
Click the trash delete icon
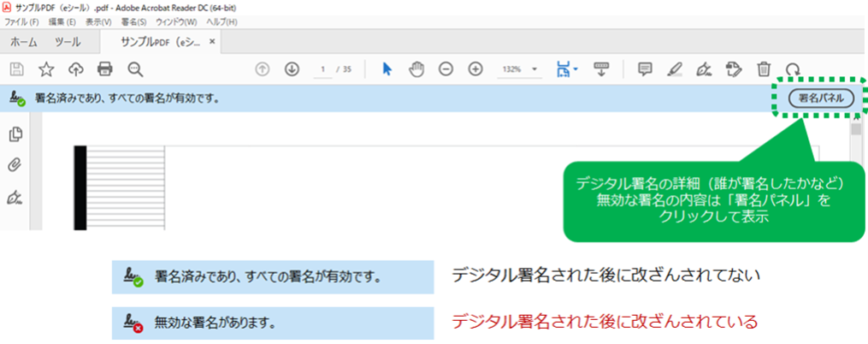click(x=764, y=69)
